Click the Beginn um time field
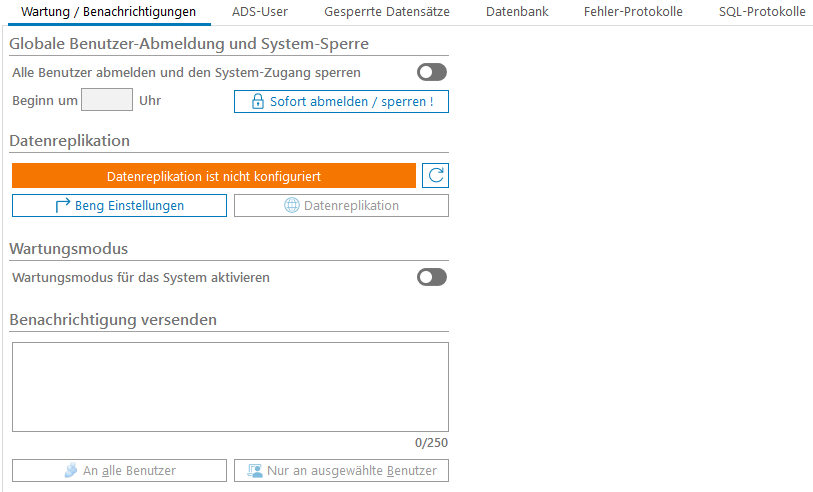This screenshot has width=813, height=492. tap(106, 100)
